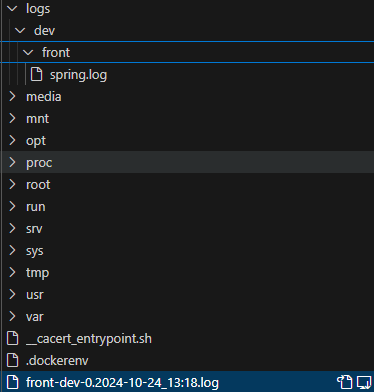The height and width of the screenshot is (392, 374).
Task: Open the .dockerenv file
Action: (x=57, y=361)
